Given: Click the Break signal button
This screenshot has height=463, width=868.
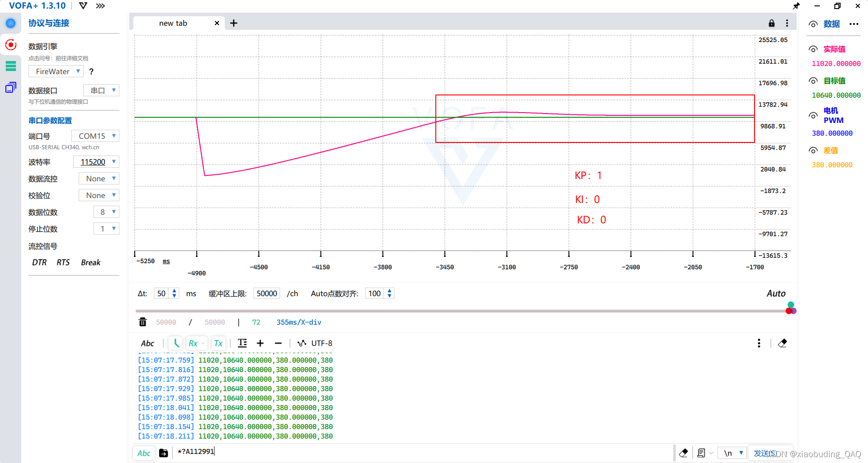Looking at the screenshot, I should (x=91, y=262).
